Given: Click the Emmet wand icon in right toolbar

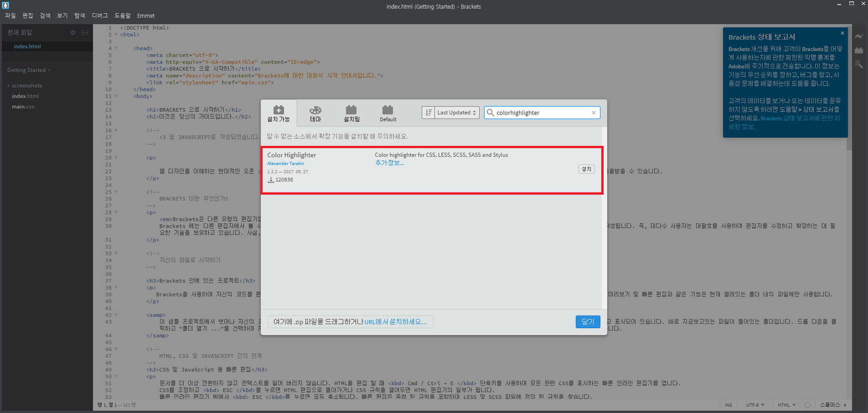Looking at the screenshot, I should tap(859, 64).
